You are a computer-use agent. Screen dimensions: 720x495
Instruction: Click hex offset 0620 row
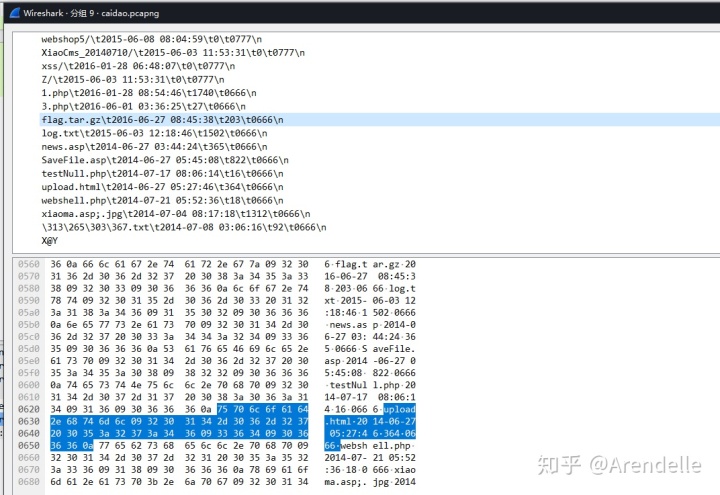coord(217,409)
